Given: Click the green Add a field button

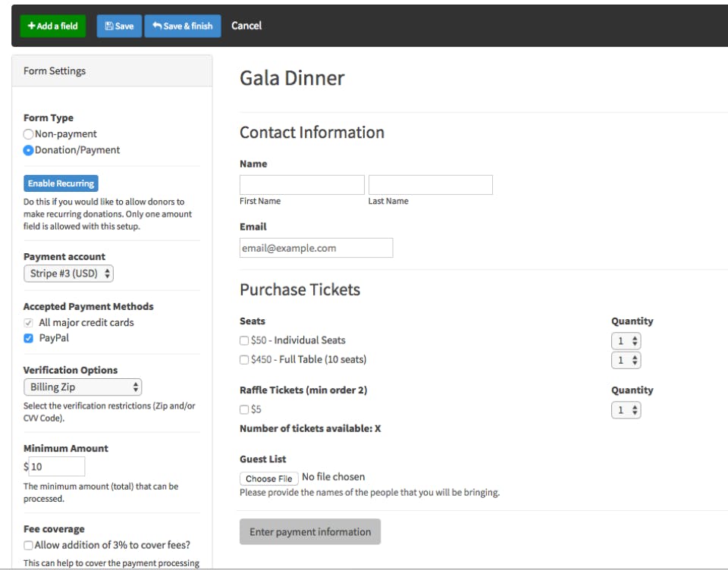Looking at the screenshot, I should pos(53,26).
